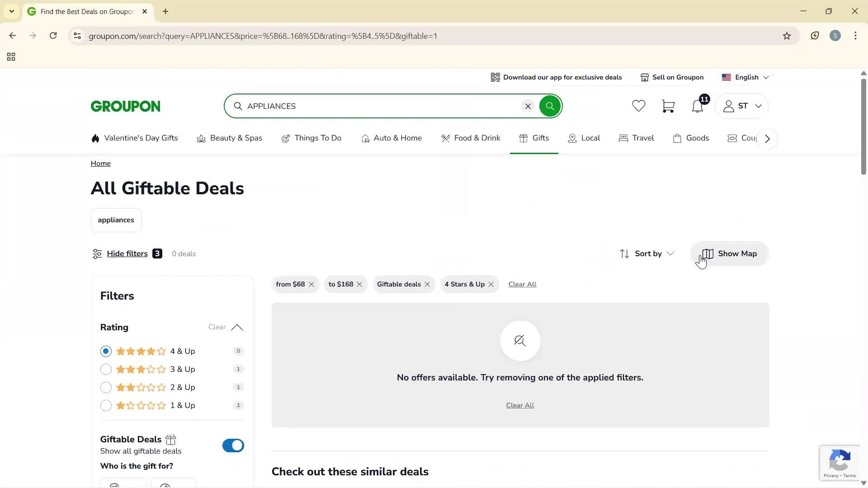
Task: Choose the 1 & Up rating option
Action: point(106,405)
